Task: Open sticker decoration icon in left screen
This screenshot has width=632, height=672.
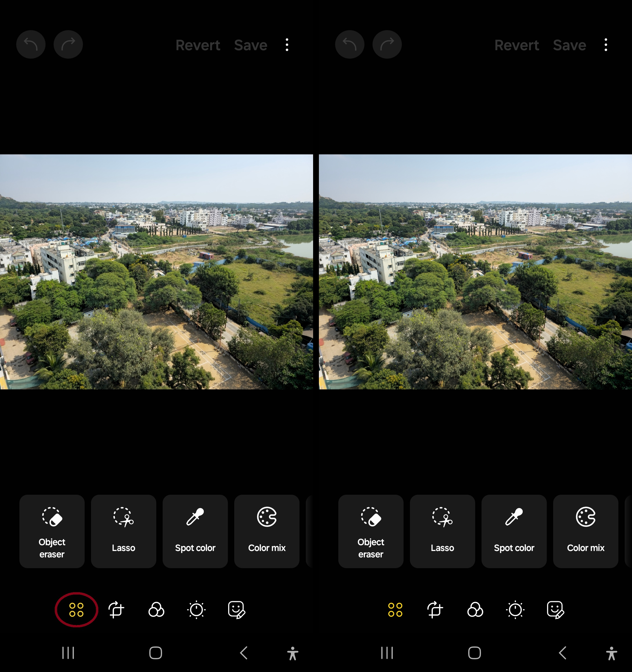Action: click(x=237, y=609)
